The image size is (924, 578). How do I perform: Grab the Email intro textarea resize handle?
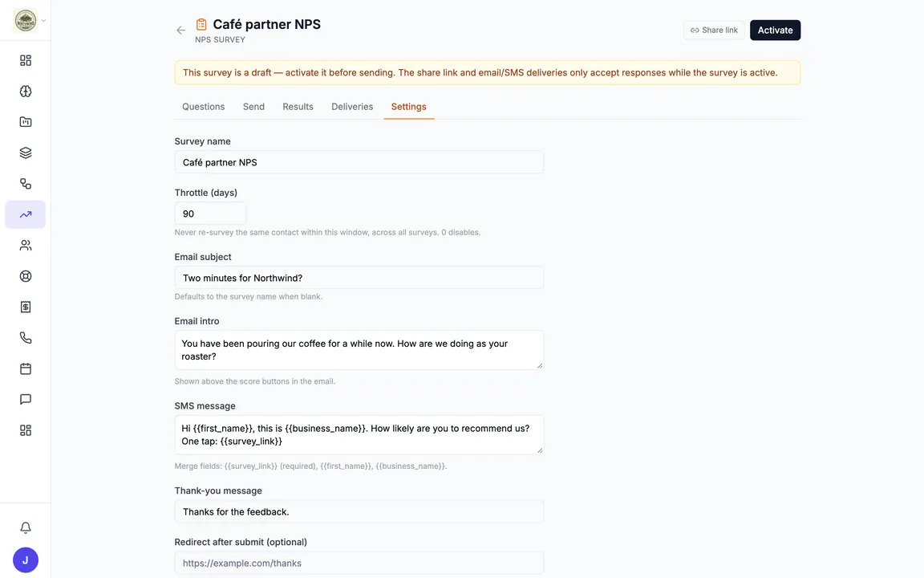[539, 366]
